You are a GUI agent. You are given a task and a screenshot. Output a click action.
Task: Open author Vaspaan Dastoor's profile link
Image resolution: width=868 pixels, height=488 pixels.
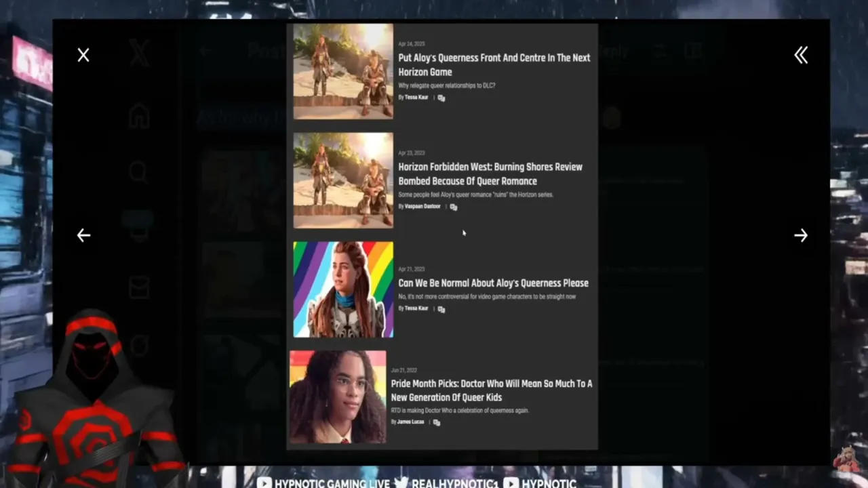422,206
